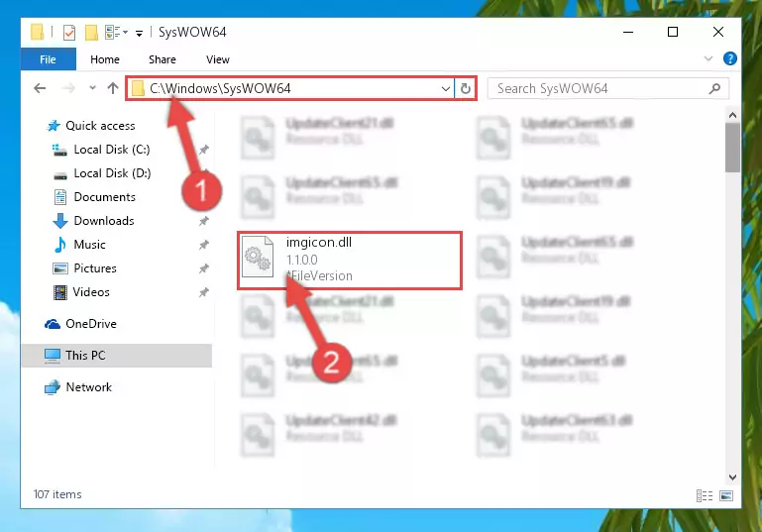Refresh the SysWOW64 folder

click(466, 88)
